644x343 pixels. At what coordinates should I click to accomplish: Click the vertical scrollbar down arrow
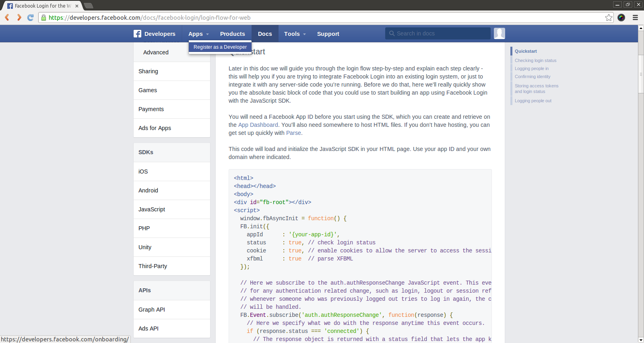(641, 340)
